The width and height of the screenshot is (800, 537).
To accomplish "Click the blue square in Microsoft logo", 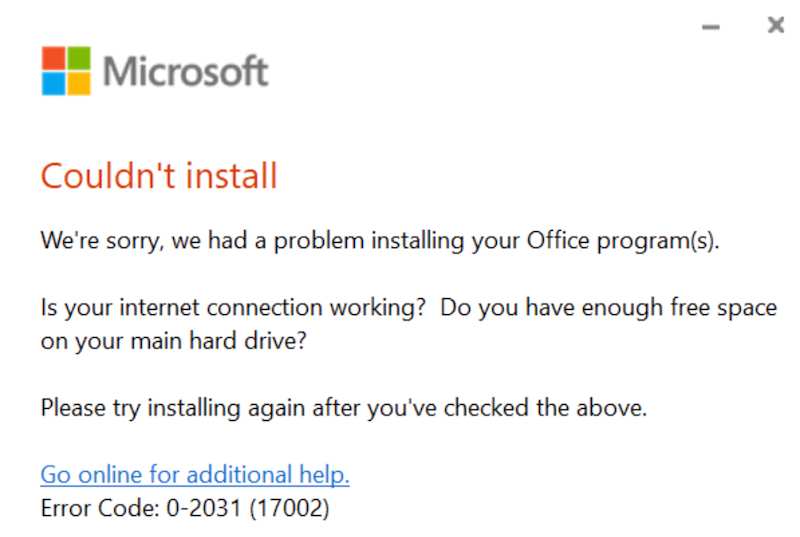I will coord(54,84).
